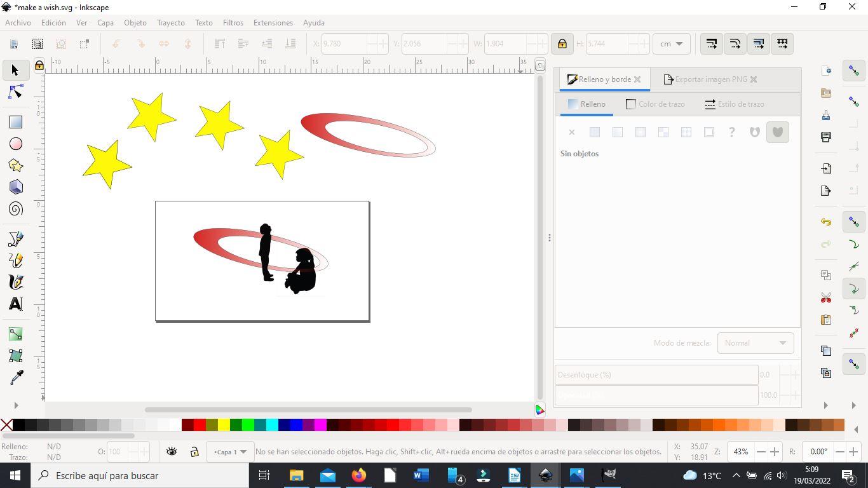Screen dimensions: 868x488
Task: Switch to Color de trazo tab
Action: coord(655,104)
